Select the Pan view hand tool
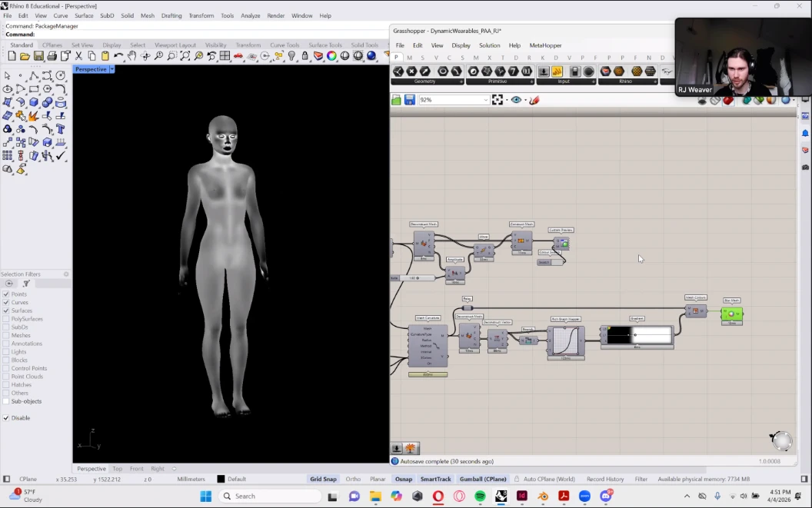 (131, 56)
